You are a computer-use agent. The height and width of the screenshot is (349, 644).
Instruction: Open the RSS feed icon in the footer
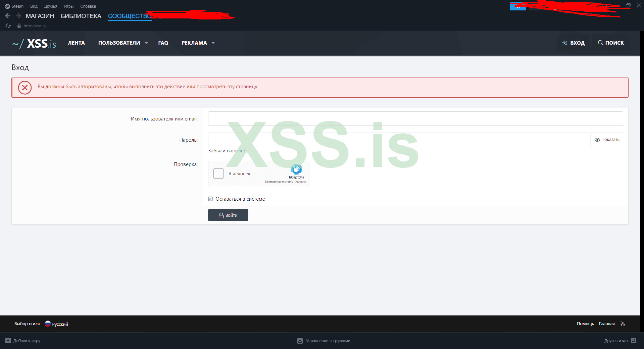[x=623, y=324]
